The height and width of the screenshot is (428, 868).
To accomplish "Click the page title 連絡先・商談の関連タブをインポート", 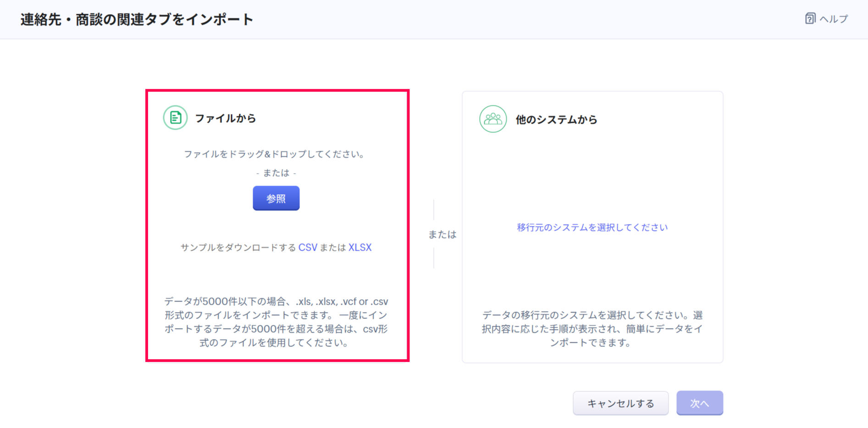I will 137,20.
